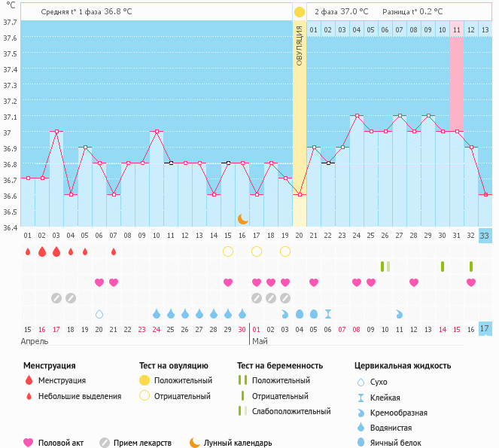The height and width of the screenshot is (448, 499).
Task: Select the menstruation drop on cycle day 01
Action: pyautogui.click(x=27, y=251)
